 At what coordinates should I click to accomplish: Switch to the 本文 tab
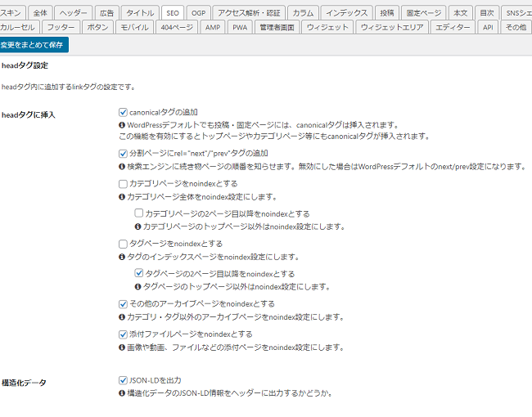pos(461,13)
